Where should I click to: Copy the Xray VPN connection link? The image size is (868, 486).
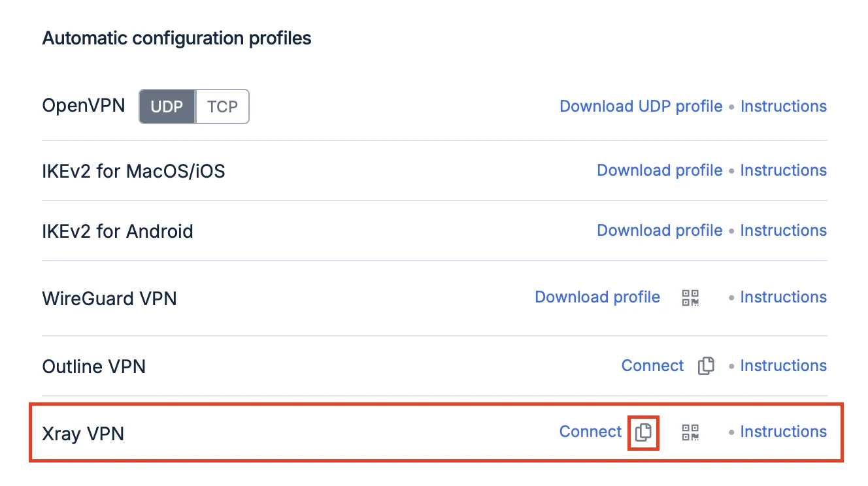[643, 432]
